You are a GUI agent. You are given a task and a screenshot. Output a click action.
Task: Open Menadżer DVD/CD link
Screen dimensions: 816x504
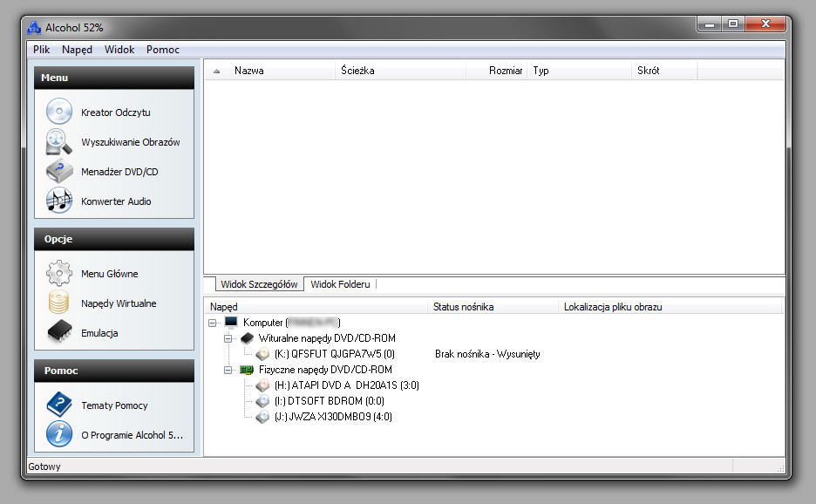pos(119,172)
